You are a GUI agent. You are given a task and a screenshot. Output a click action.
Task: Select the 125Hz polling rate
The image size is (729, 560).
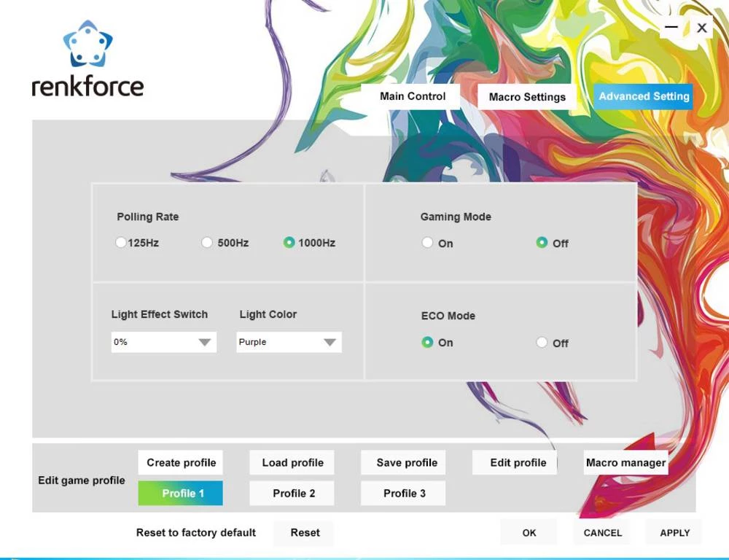[x=121, y=243]
